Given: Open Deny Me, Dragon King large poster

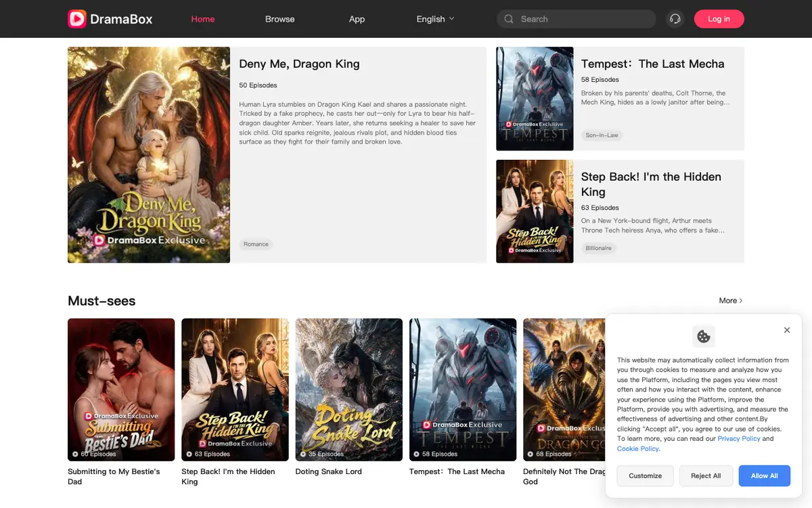Looking at the screenshot, I should tap(149, 154).
